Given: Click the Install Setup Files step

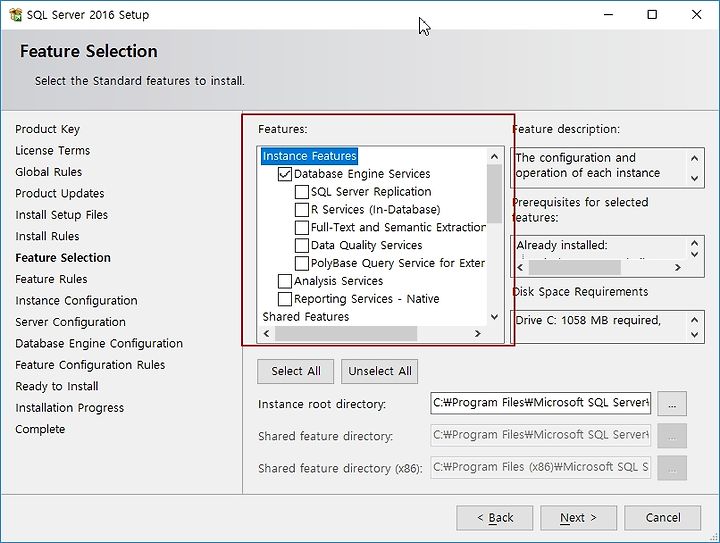Looking at the screenshot, I should click(x=62, y=215).
